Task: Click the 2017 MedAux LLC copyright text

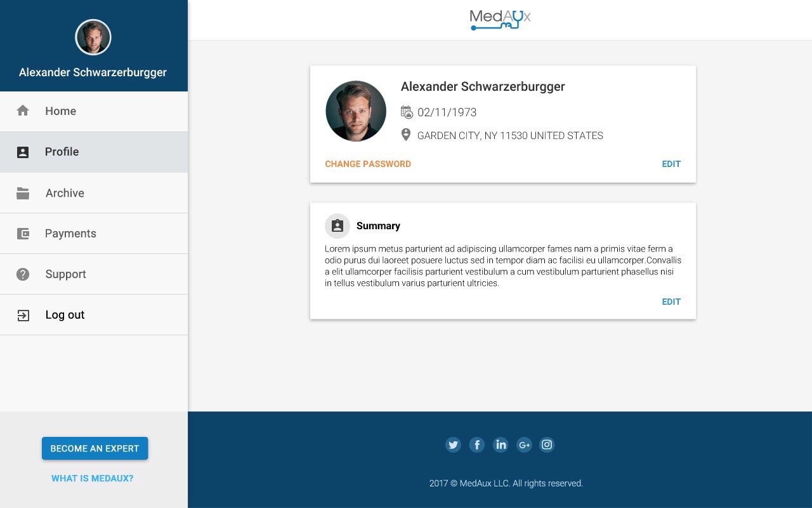Action: pyautogui.click(x=506, y=483)
